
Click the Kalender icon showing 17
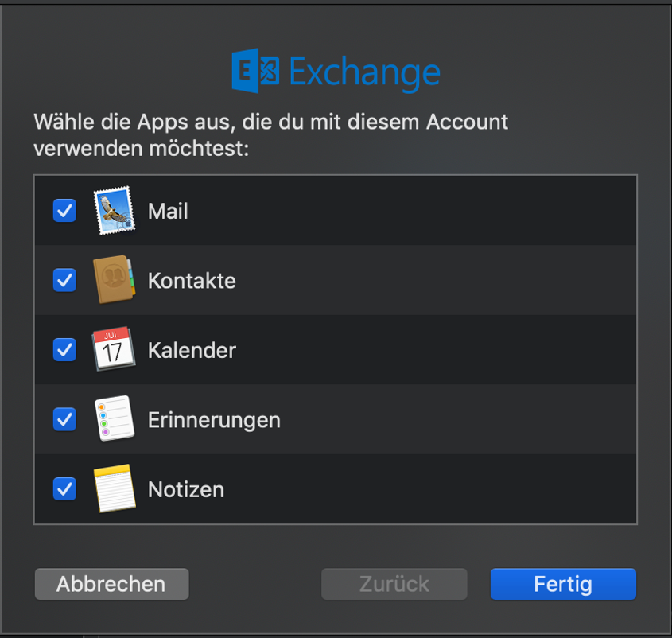tap(114, 349)
